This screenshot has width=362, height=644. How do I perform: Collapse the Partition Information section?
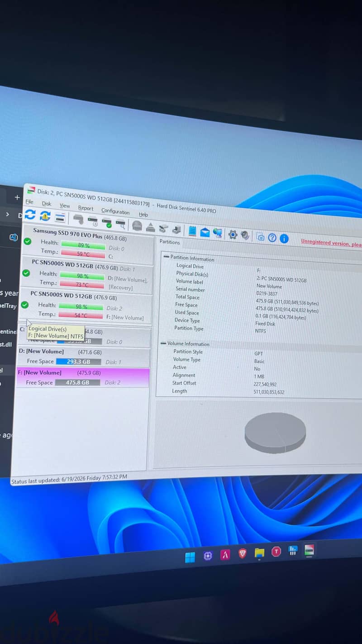(x=166, y=257)
